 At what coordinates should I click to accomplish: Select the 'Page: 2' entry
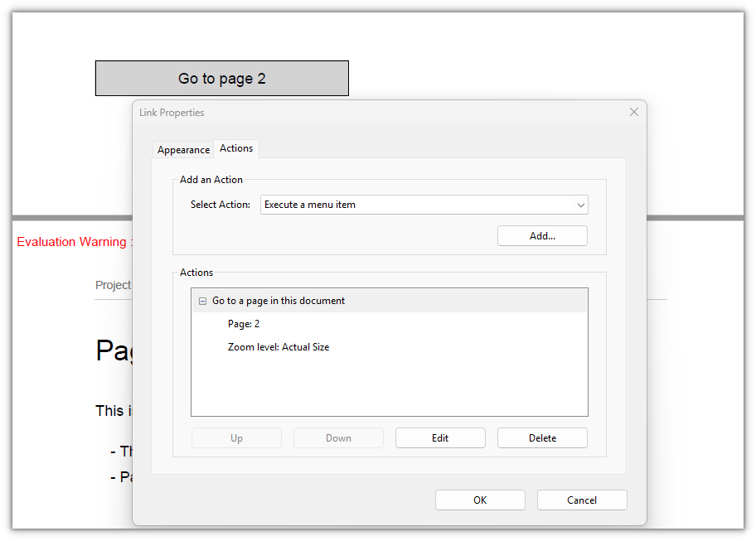pos(244,324)
